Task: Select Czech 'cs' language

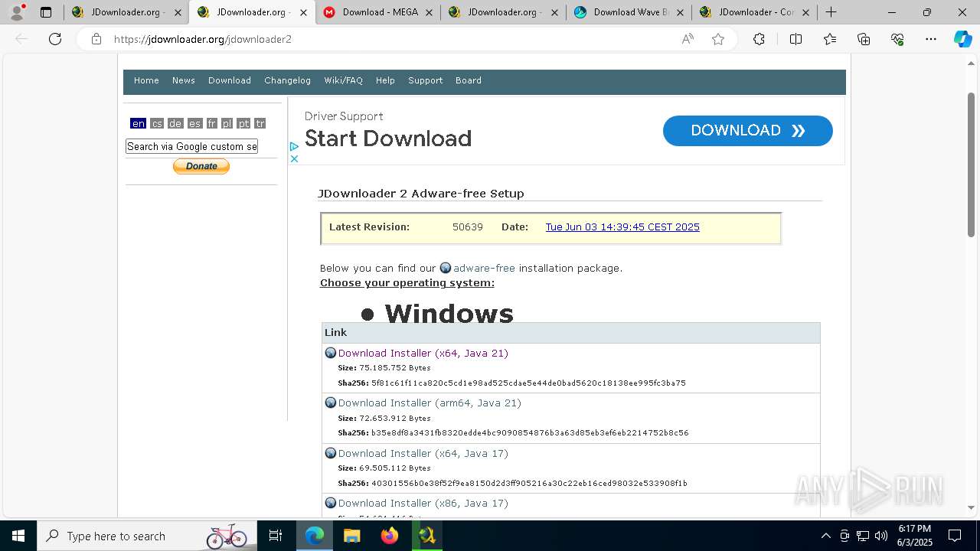Action: pos(157,123)
